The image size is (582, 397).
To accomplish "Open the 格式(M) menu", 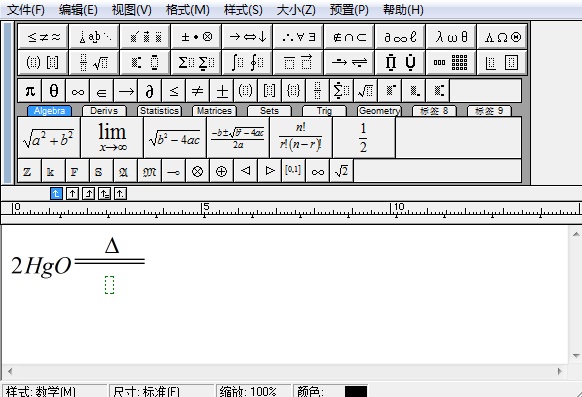I will pos(187,10).
